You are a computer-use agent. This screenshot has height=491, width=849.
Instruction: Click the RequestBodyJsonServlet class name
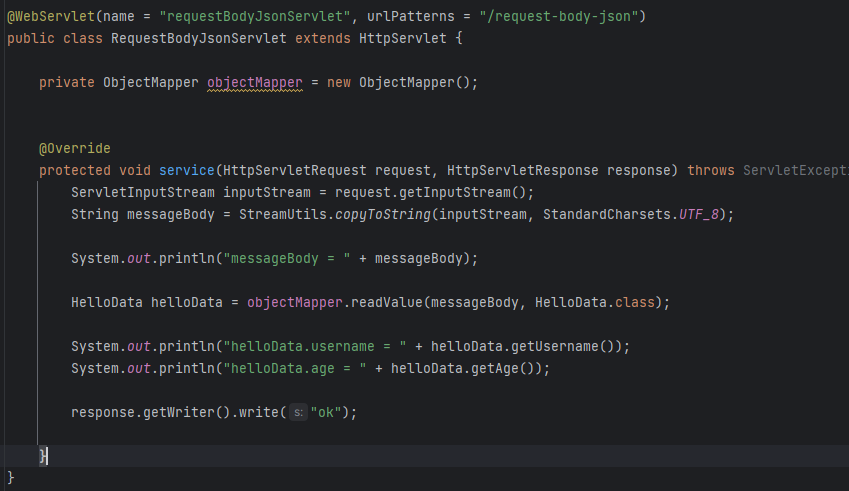[x=199, y=38]
